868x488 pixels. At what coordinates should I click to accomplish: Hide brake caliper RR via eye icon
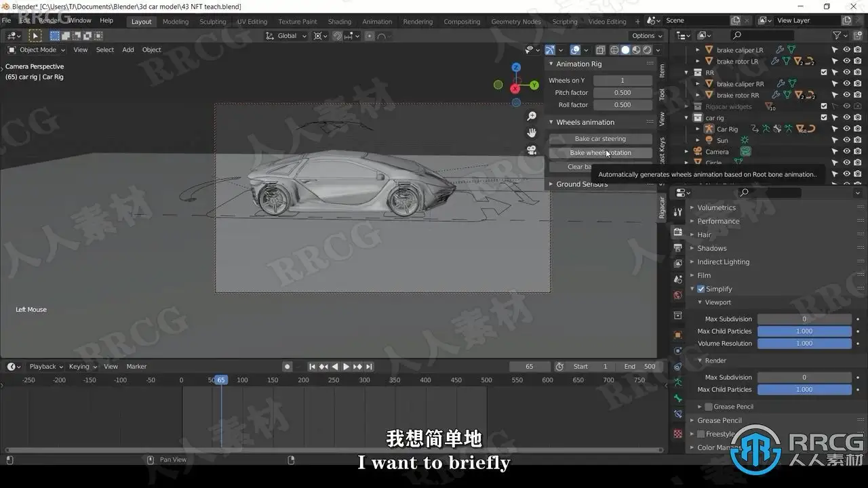click(846, 84)
